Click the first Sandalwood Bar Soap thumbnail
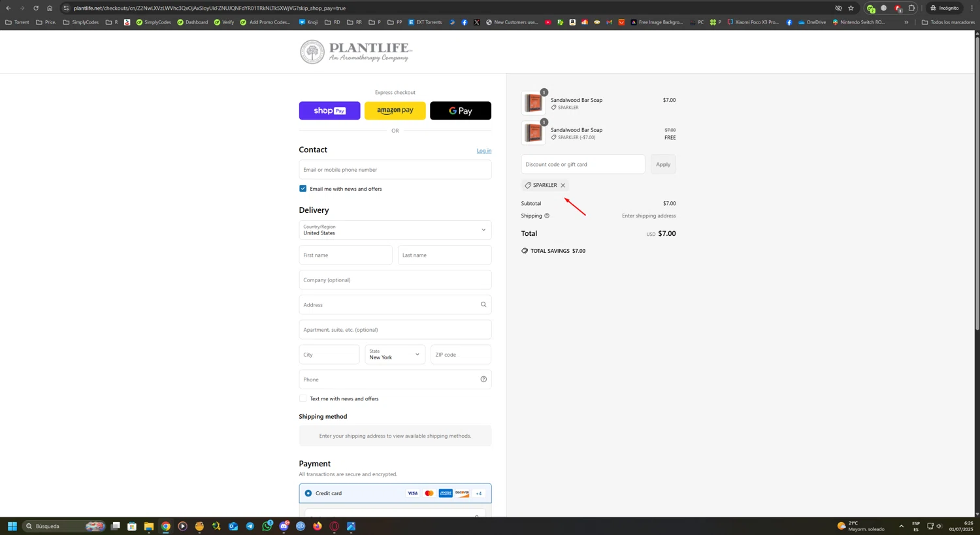980x535 pixels. (533, 103)
